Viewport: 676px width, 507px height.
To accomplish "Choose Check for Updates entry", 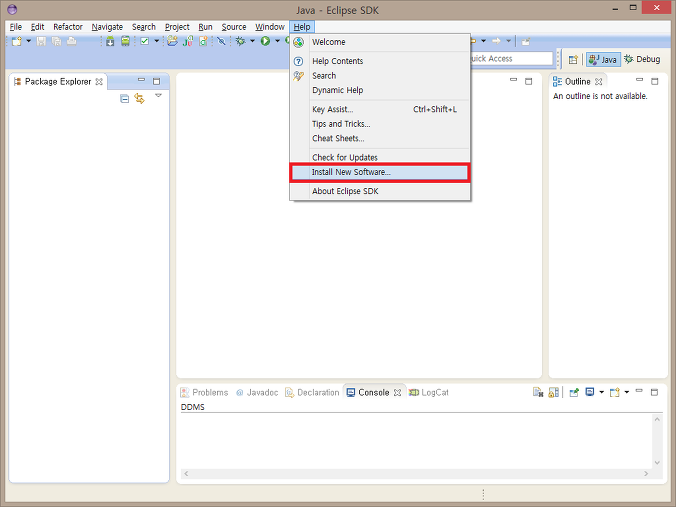I will [380, 157].
